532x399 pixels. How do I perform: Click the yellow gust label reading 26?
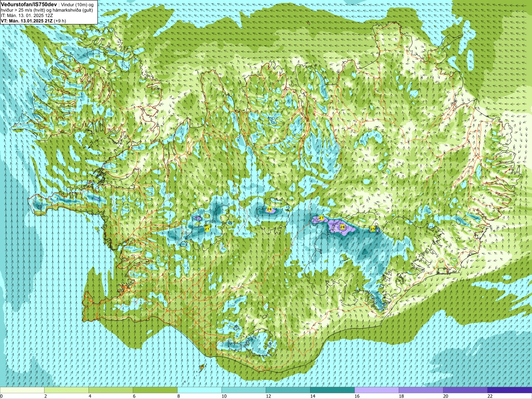pyautogui.click(x=269, y=209)
